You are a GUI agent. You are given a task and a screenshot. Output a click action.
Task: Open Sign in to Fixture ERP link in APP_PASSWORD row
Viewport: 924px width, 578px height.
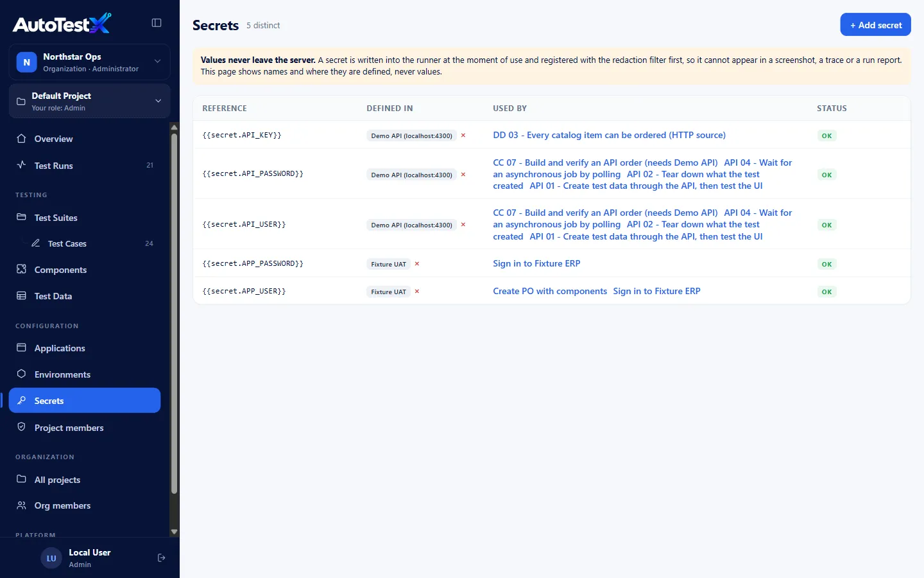click(x=536, y=263)
